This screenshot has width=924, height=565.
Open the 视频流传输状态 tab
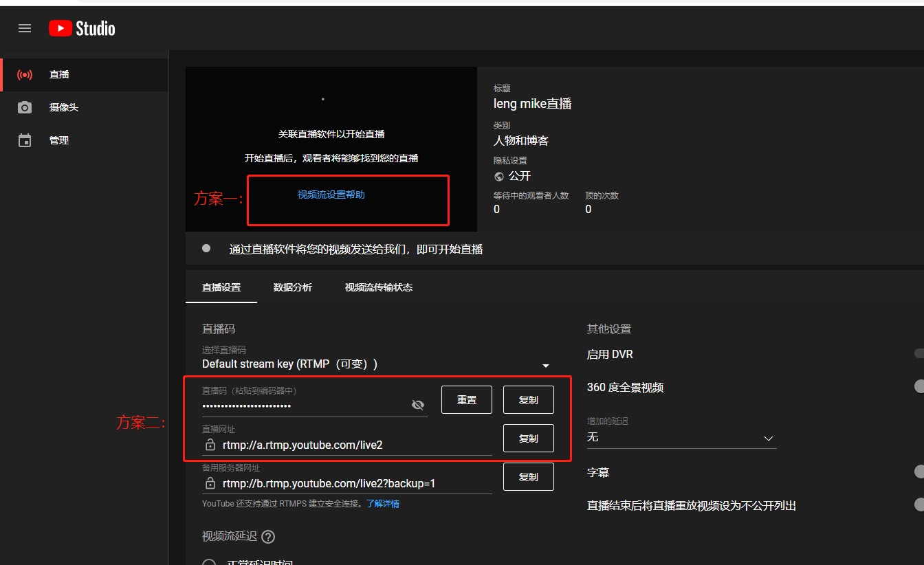[x=379, y=287]
